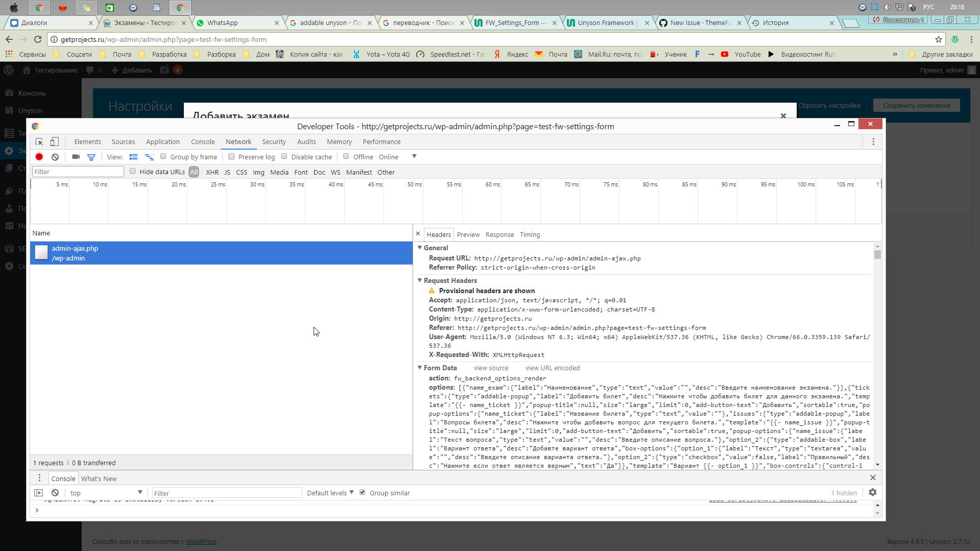This screenshot has width=980, height=551.
Task: Filter requests by XHR
Action: pos(212,172)
